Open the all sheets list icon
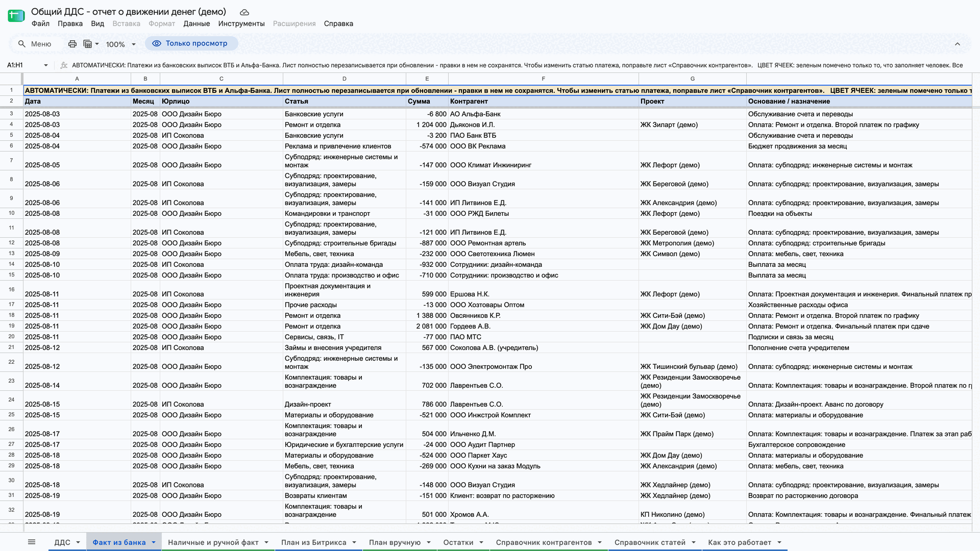Screen dimensions: 980x551 pos(32,542)
